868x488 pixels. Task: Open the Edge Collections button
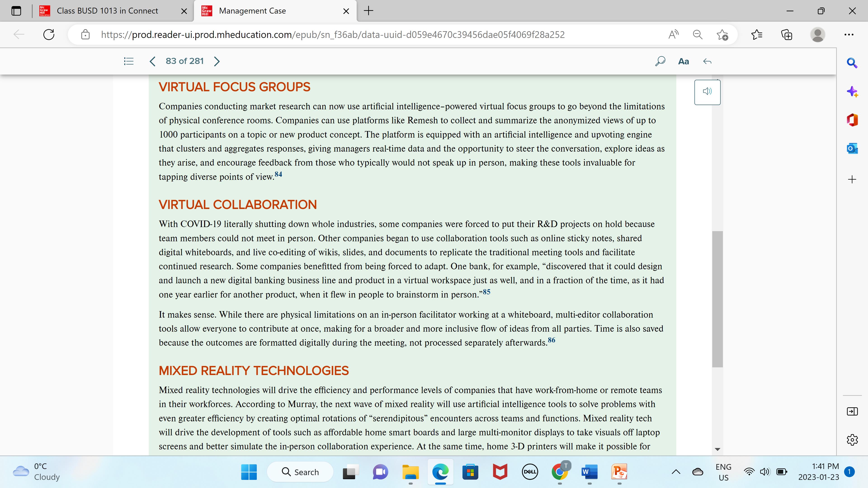[786, 34]
